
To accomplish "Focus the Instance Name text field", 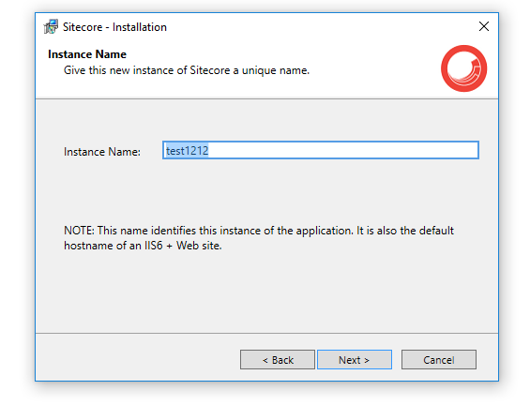I will (321, 150).
